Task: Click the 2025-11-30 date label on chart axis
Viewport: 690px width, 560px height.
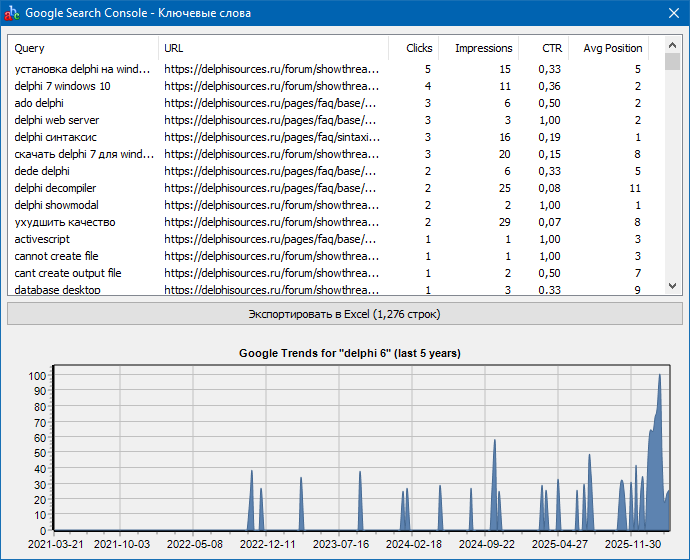Action: [633, 544]
